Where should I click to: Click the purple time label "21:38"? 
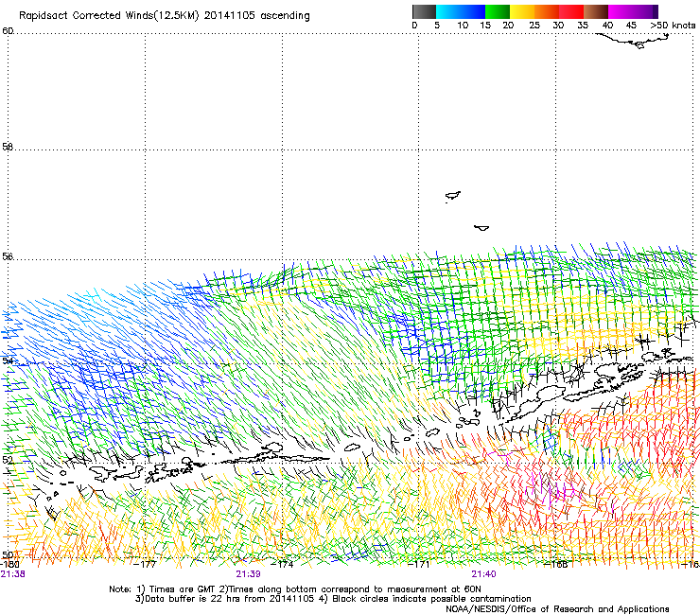pyautogui.click(x=13, y=574)
